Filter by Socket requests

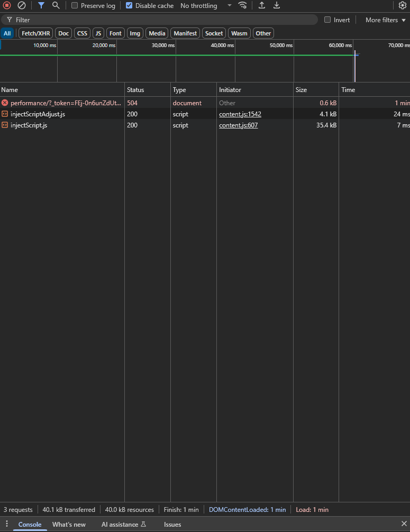point(214,33)
